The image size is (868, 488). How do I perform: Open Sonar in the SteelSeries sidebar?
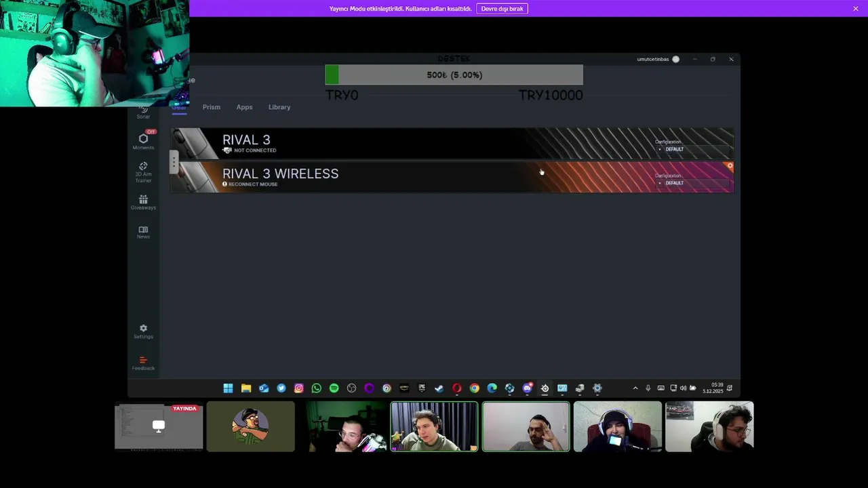click(143, 113)
